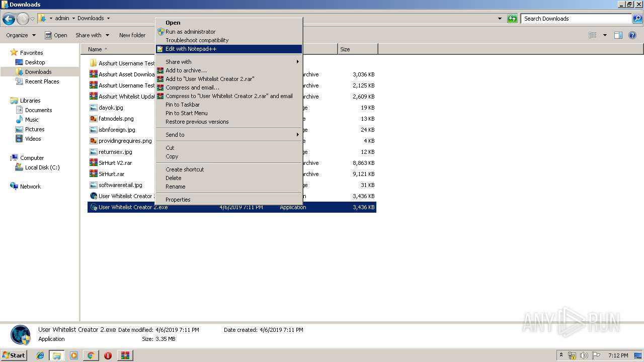Click Delete in context menu

point(229,178)
